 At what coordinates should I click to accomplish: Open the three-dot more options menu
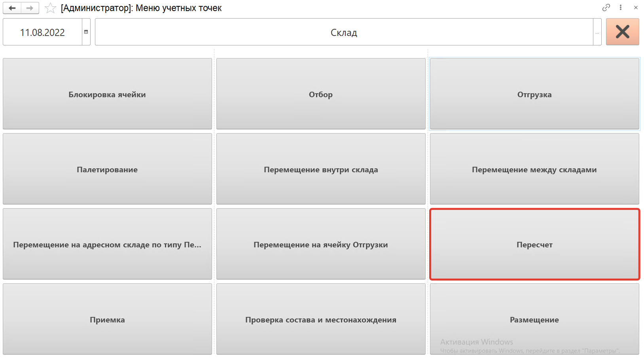coord(621,8)
